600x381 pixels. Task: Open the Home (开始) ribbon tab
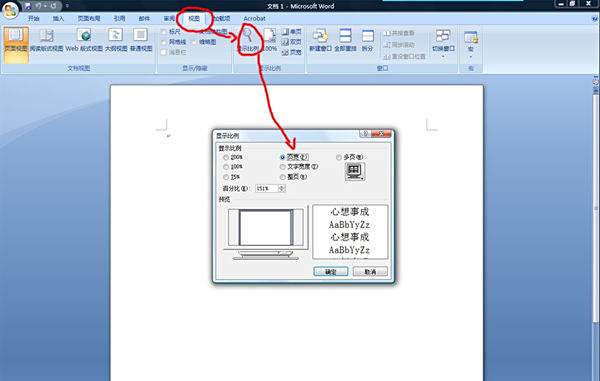[34, 18]
